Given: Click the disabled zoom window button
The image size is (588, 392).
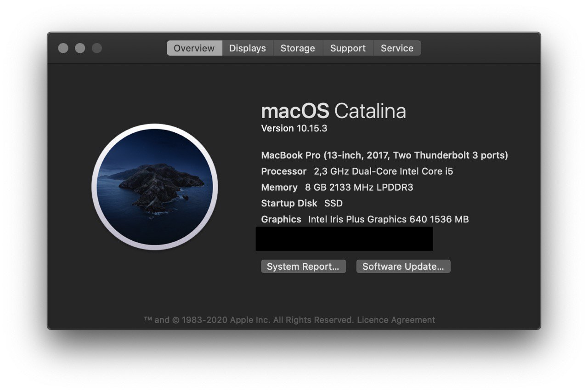Looking at the screenshot, I should pyautogui.click(x=96, y=48).
